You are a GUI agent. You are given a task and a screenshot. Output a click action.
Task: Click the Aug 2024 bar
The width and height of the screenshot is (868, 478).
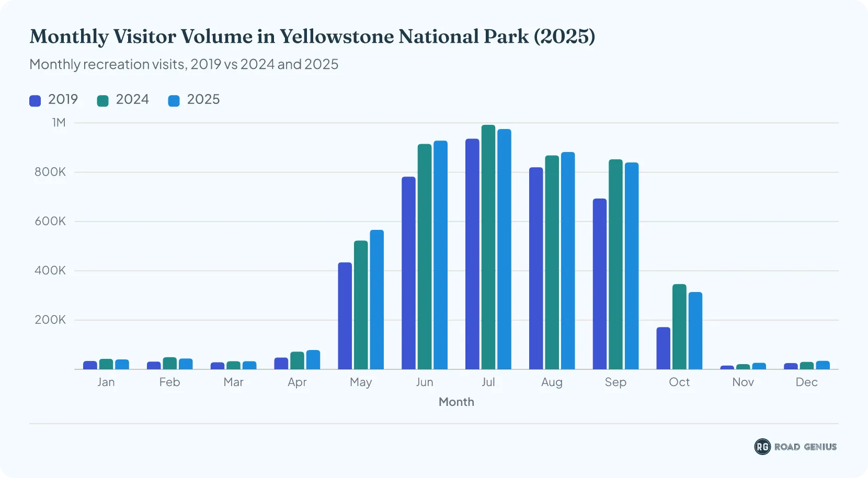pyautogui.click(x=552, y=262)
